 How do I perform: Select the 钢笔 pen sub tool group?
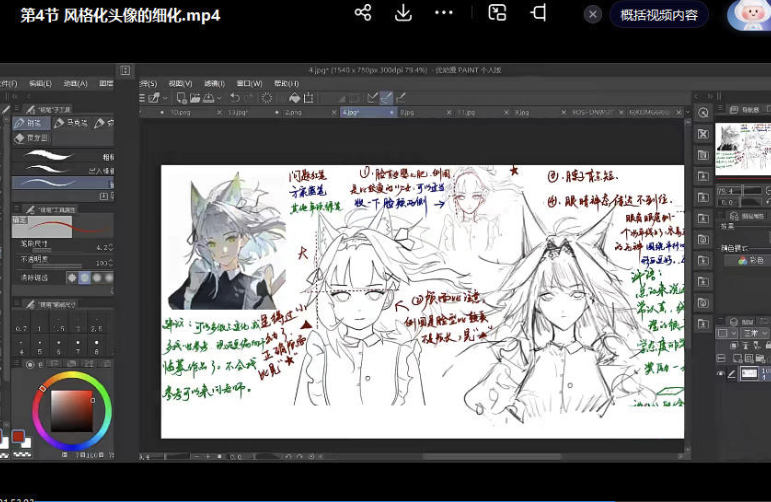(x=30, y=123)
